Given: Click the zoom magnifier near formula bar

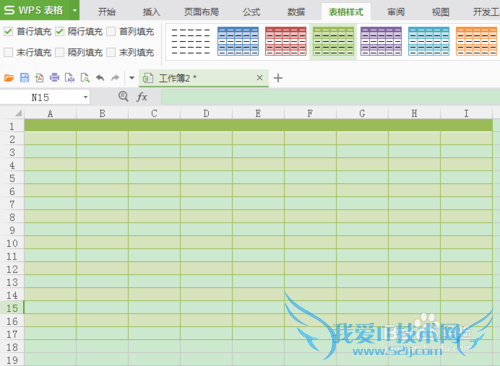Looking at the screenshot, I should [x=123, y=97].
